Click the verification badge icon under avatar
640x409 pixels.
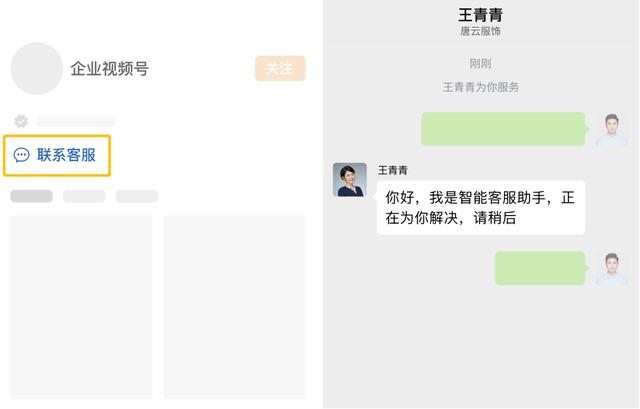tap(21, 121)
